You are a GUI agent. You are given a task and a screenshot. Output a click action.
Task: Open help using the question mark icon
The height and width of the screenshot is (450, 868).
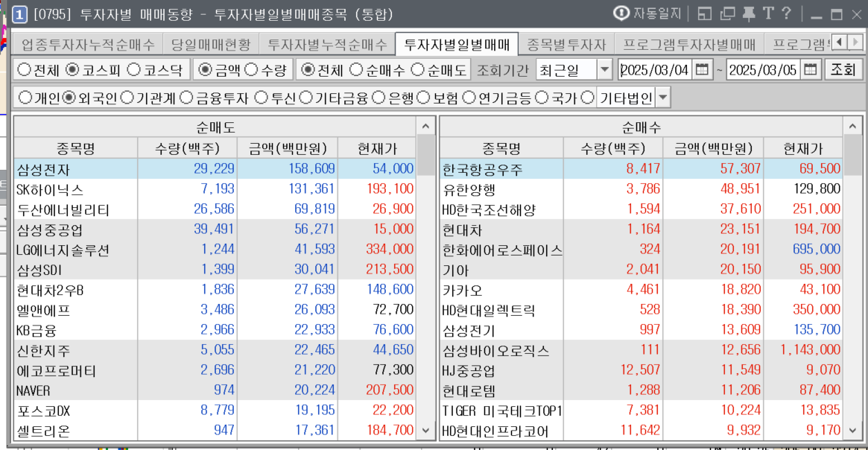tap(787, 13)
